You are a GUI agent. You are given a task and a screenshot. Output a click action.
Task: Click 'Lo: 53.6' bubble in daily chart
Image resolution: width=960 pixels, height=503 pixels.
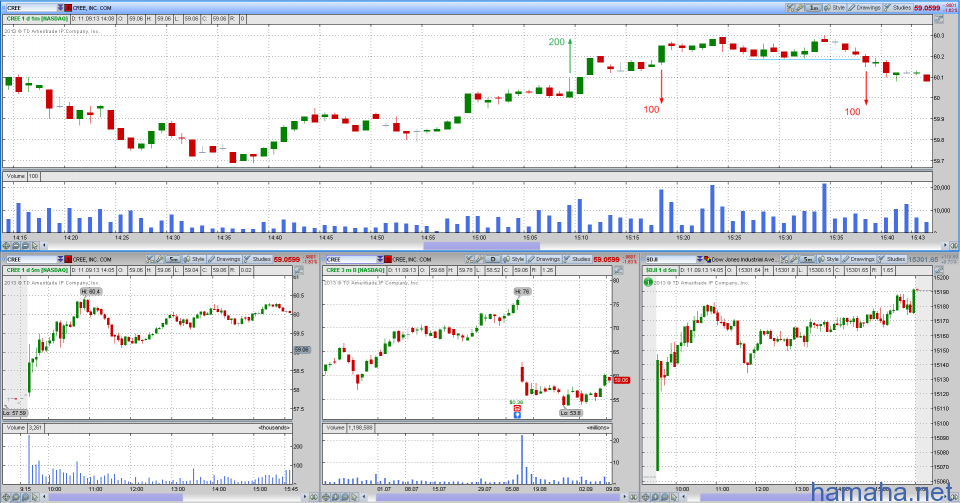click(x=570, y=413)
